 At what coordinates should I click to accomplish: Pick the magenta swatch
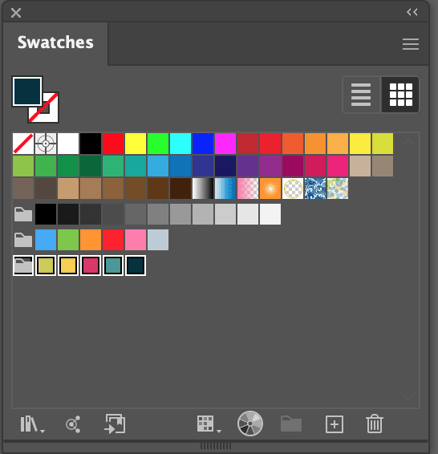[225, 144]
